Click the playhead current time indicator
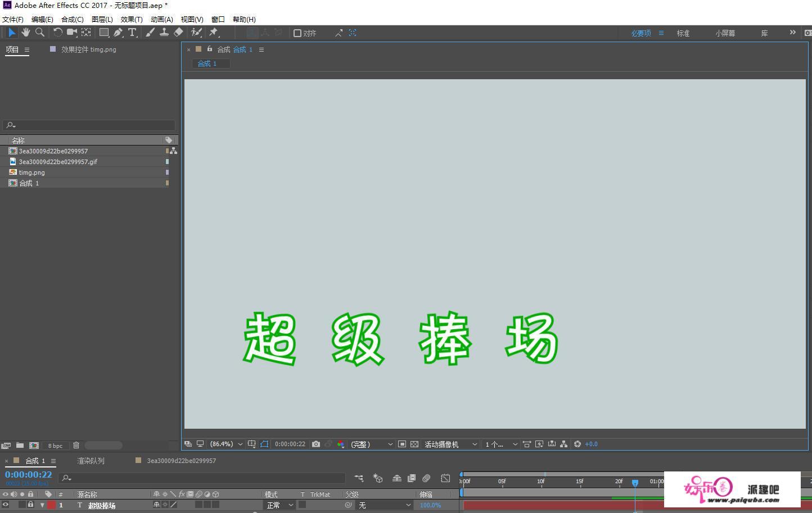Image resolution: width=812 pixels, height=513 pixels. (635, 483)
